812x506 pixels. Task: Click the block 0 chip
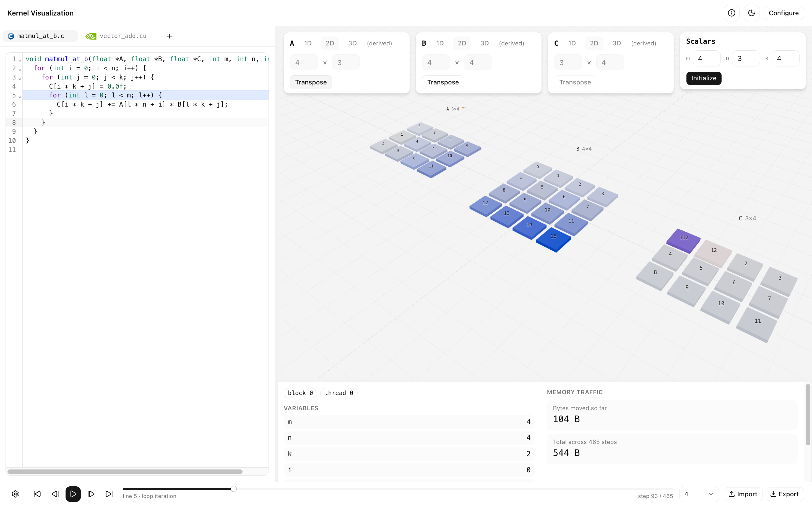tap(300, 393)
